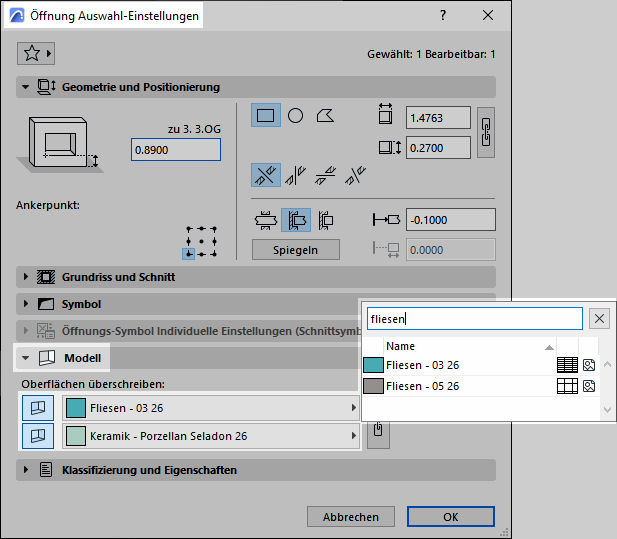Expand Öffnungs-Symbol Individuelle Einstellungen panel
This screenshot has height=539, width=617.
(26, 331)
